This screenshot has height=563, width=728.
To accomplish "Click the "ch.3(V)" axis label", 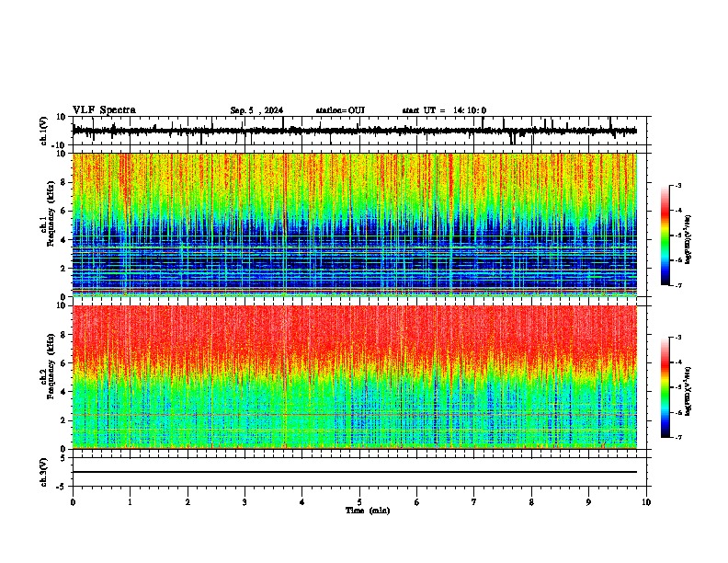I will coord(44,472).
